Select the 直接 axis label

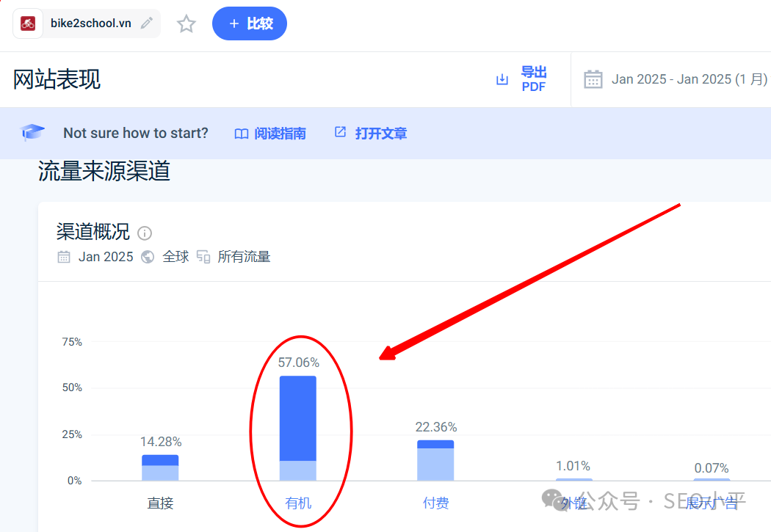pyautogui.click(x=160, y=503)
